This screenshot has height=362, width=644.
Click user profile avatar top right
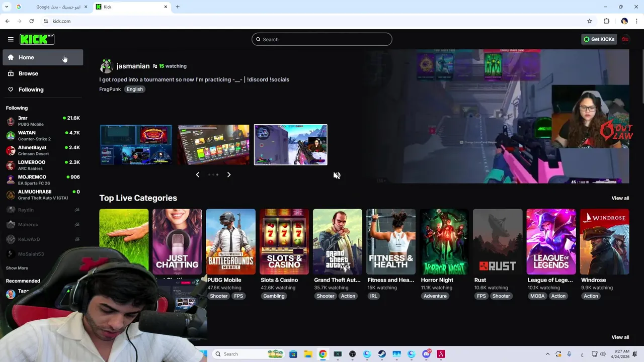point(625,39)
